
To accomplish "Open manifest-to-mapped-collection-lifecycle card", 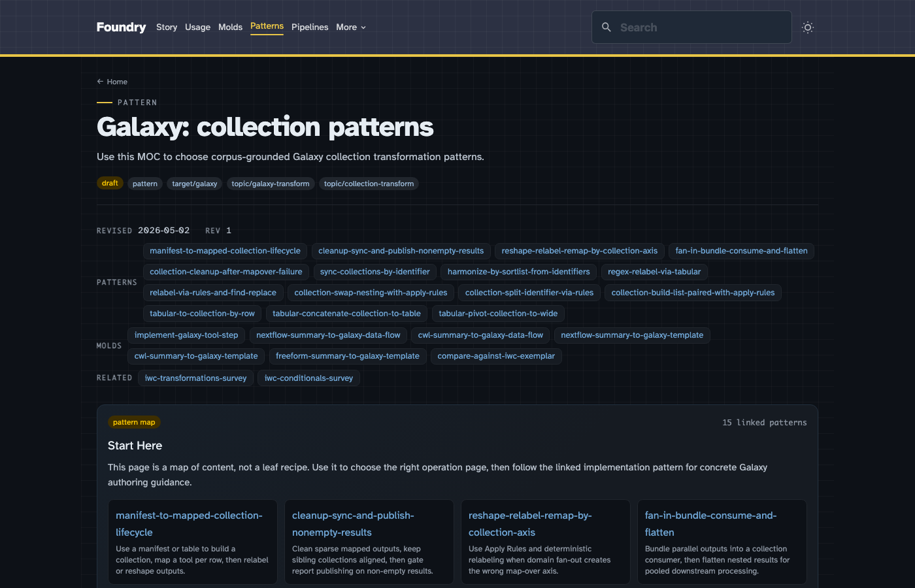I will point(193,542).
